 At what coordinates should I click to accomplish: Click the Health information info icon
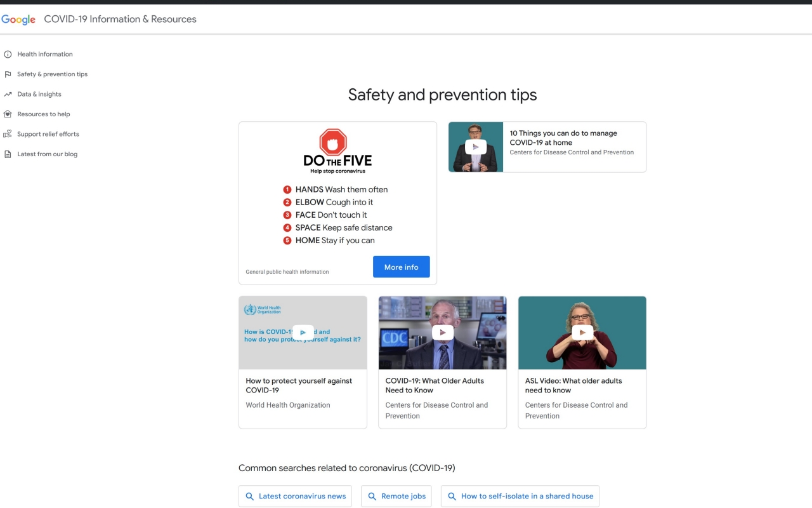8,55
